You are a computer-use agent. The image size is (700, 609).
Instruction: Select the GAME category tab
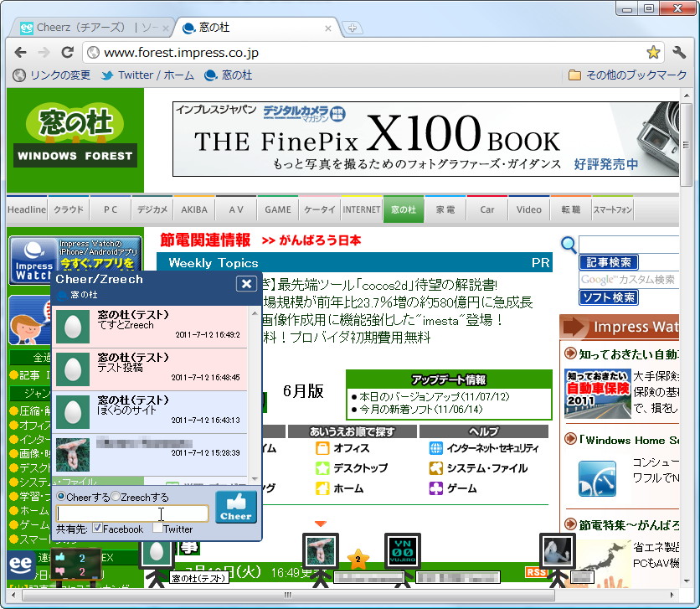[x=277, y=209]
